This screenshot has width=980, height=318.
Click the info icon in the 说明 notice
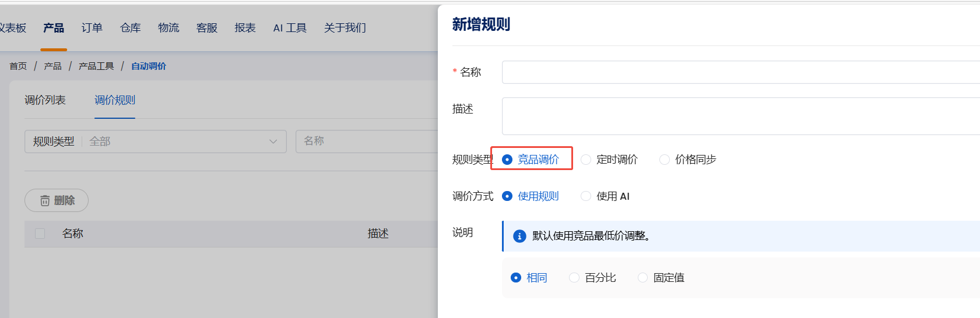(x=519, y=236)
